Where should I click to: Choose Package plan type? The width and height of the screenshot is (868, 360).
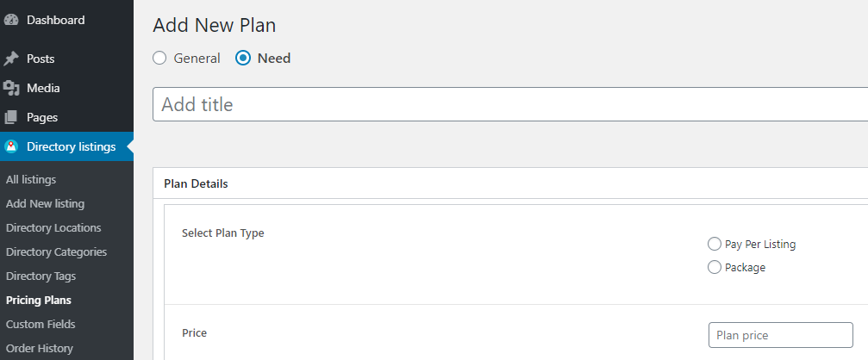(714, 267)
